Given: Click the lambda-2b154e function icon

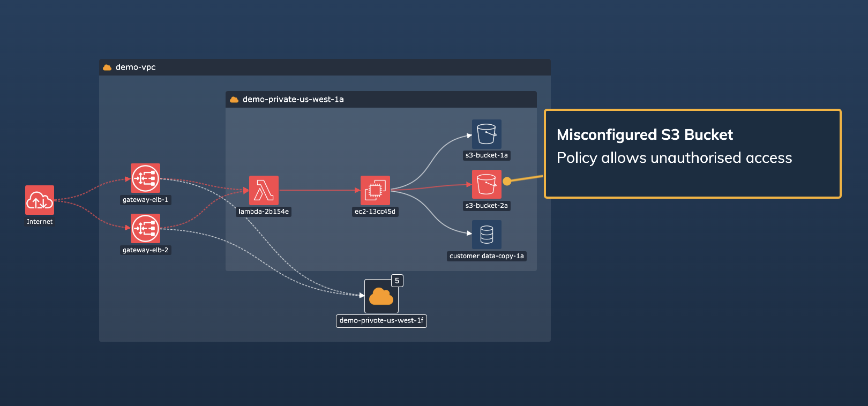Looking at the screenshot, I should (x=264, y=190).
